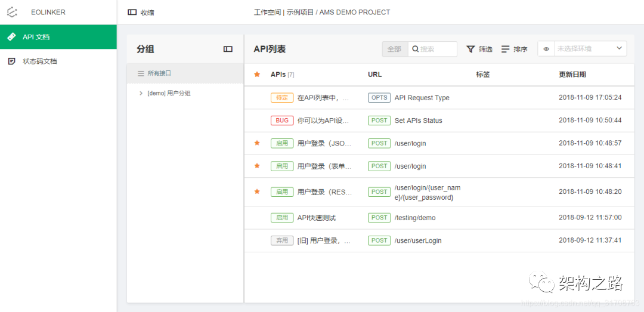The height and width of the screenshot is (312, 644).
Task: Open API 用户登录（表单…
Action: pyautogui.click(x=325, y=166)
